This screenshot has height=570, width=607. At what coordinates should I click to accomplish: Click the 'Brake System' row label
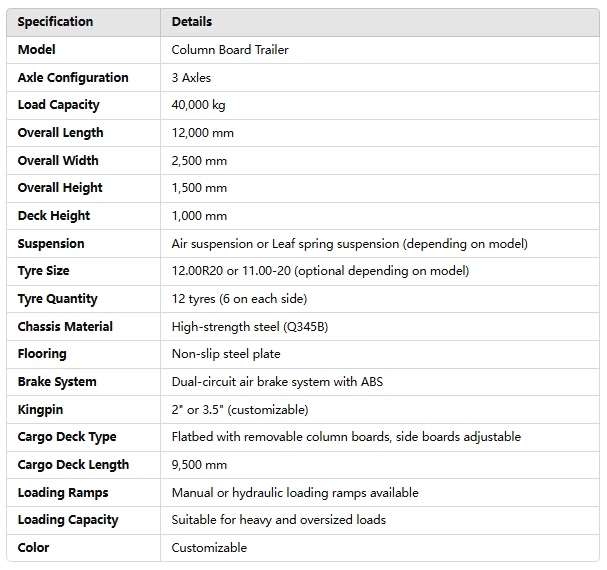click(57, 382)
